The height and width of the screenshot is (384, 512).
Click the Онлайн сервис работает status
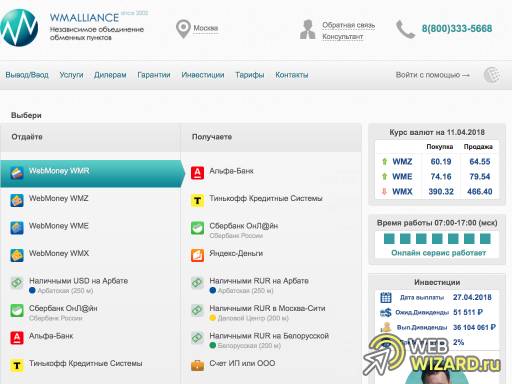(438, 253)
